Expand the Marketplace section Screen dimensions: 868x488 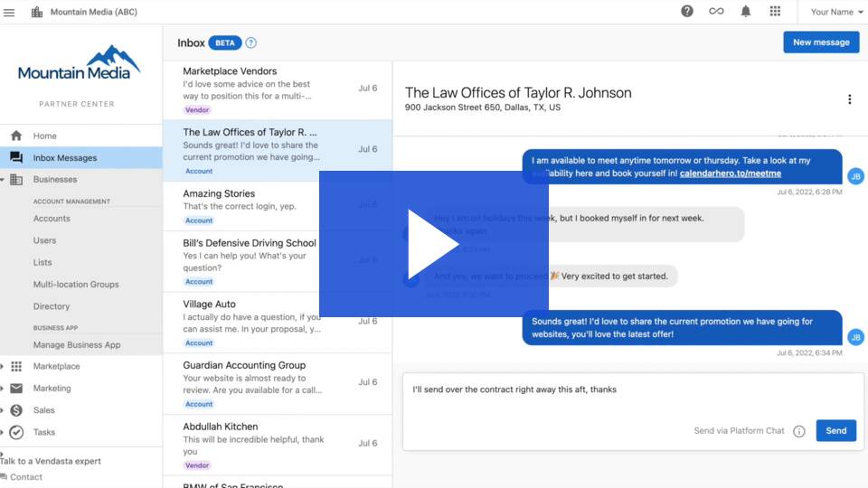[x=2, y=366]
